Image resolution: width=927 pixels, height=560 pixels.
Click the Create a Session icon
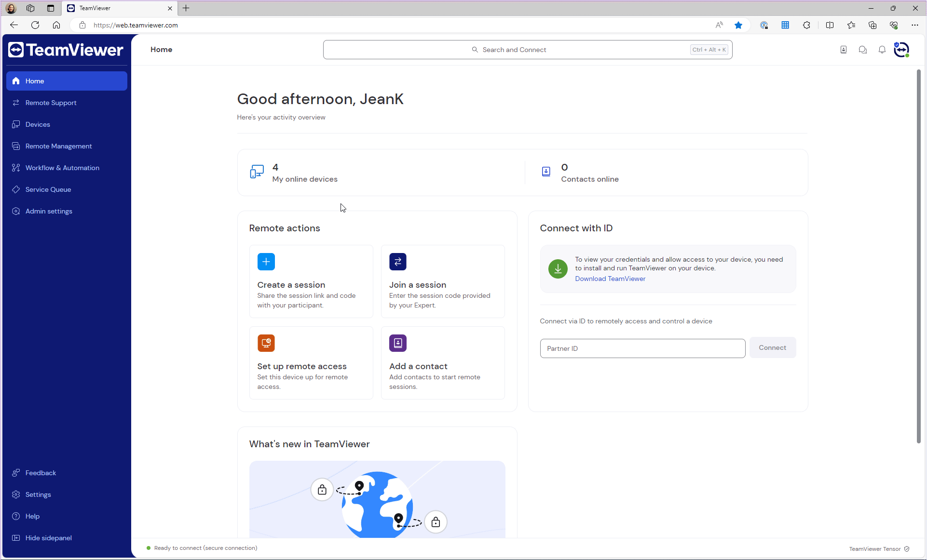pos(266,262)
